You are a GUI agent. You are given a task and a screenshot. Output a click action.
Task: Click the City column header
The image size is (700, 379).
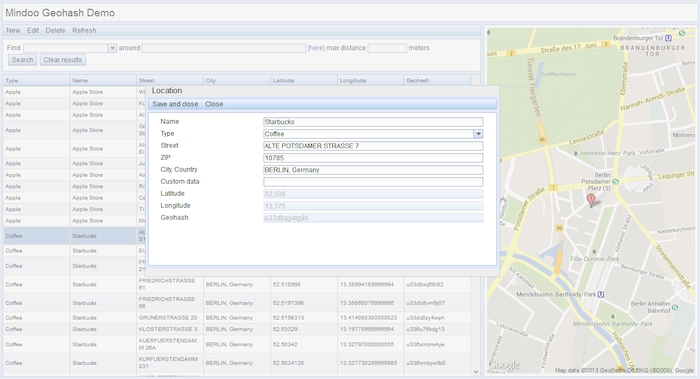[x=237, y=80]
